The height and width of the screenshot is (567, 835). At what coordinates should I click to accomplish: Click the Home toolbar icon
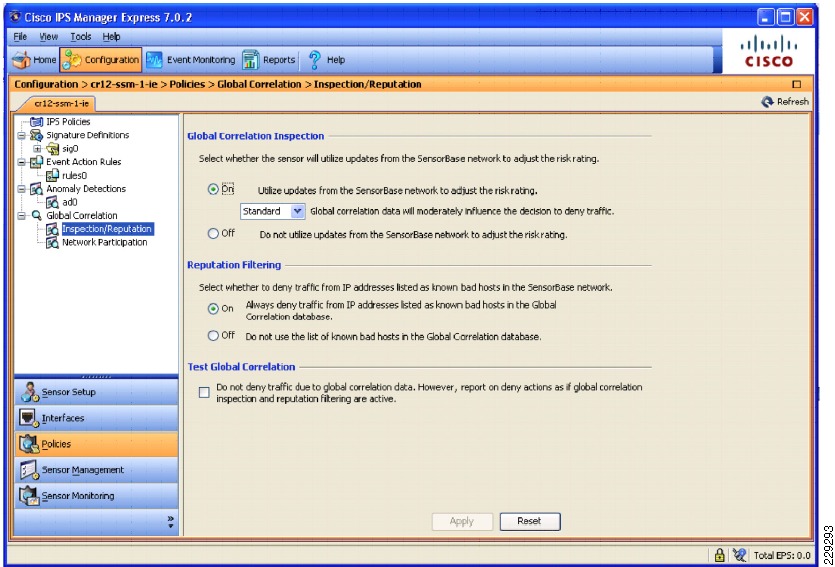click(21, 60)
